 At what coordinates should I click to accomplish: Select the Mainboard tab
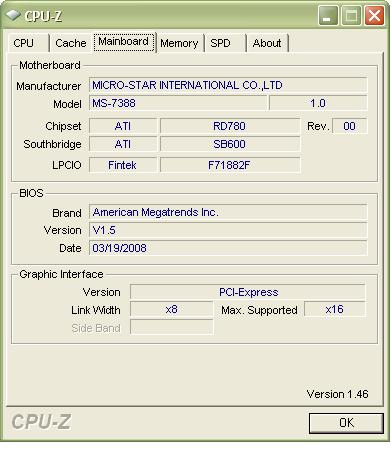(x=124, y=42)
